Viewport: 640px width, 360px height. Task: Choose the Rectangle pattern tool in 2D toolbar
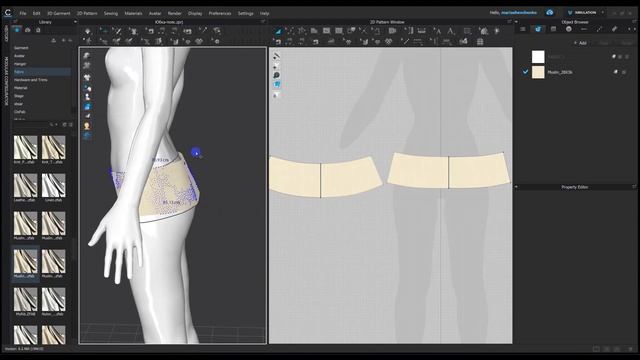coord(327,31)
